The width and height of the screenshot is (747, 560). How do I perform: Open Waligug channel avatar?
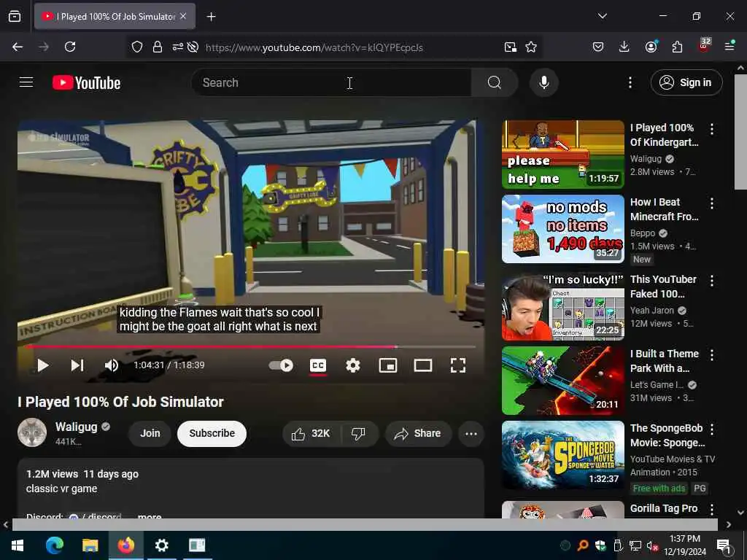click(x=32, y=432)
